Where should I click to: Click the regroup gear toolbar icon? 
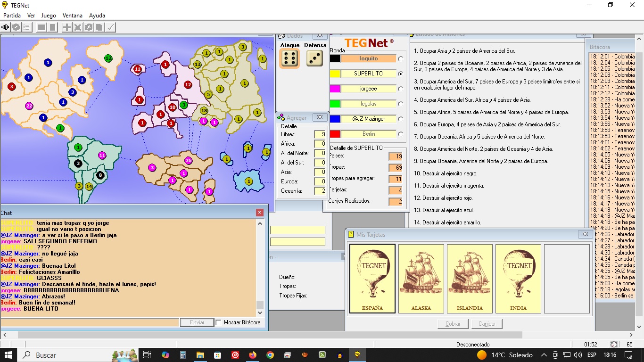(89, 27)
